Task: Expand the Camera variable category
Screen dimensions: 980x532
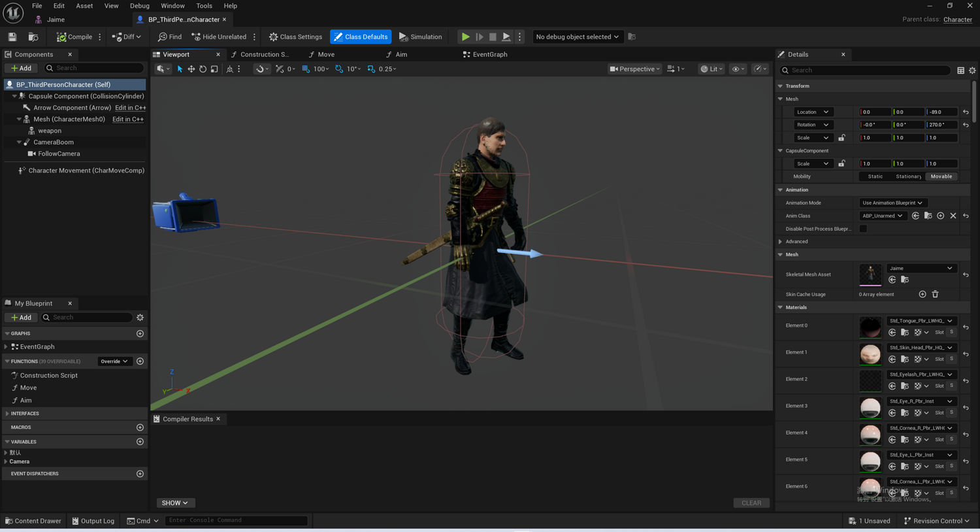Action: tap(6, 461)
